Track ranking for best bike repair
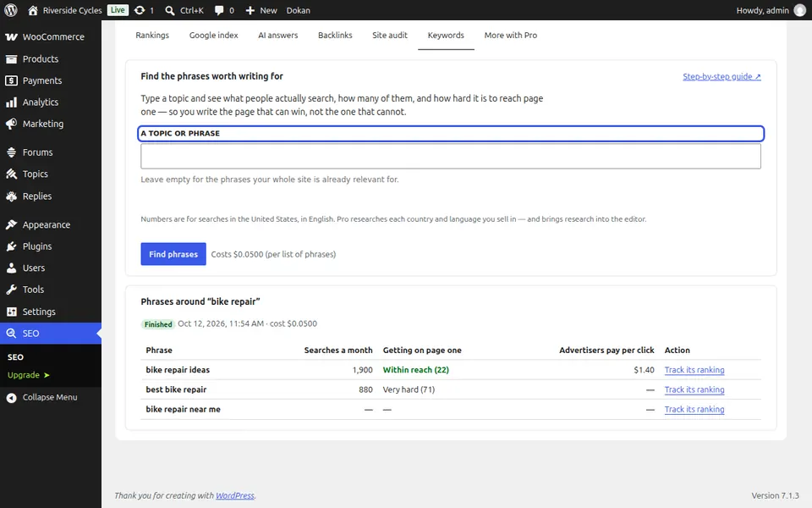The height and width of the screenshot is (508, 812). click(x=694, y=389)
